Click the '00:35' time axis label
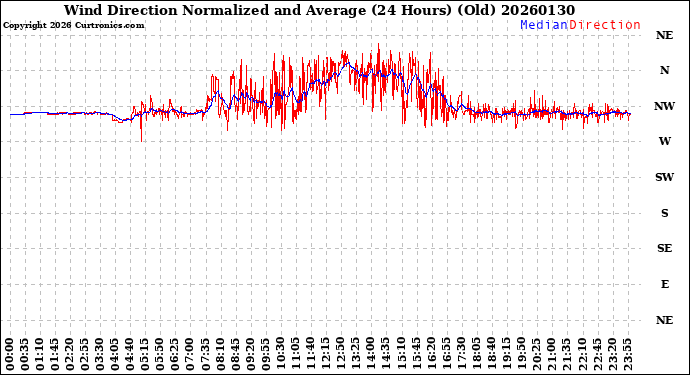The height and width of the screenshot is (375, 690). click(x=25, y=355)
